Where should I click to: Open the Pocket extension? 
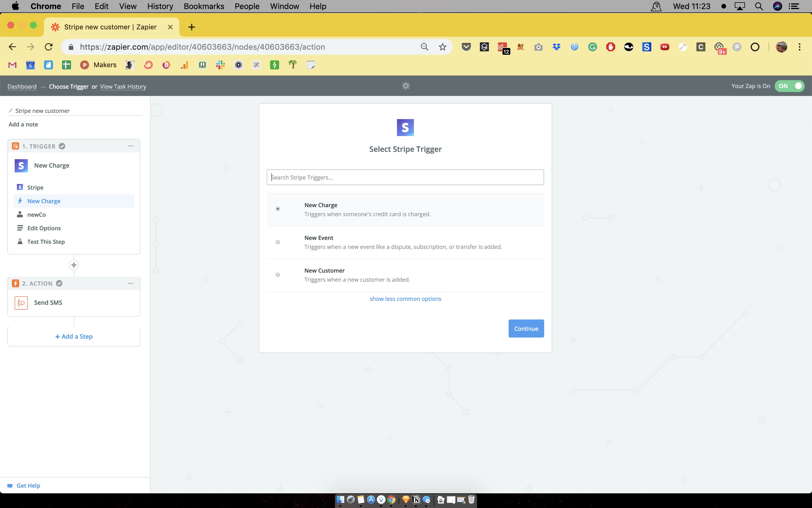(466, 47)
